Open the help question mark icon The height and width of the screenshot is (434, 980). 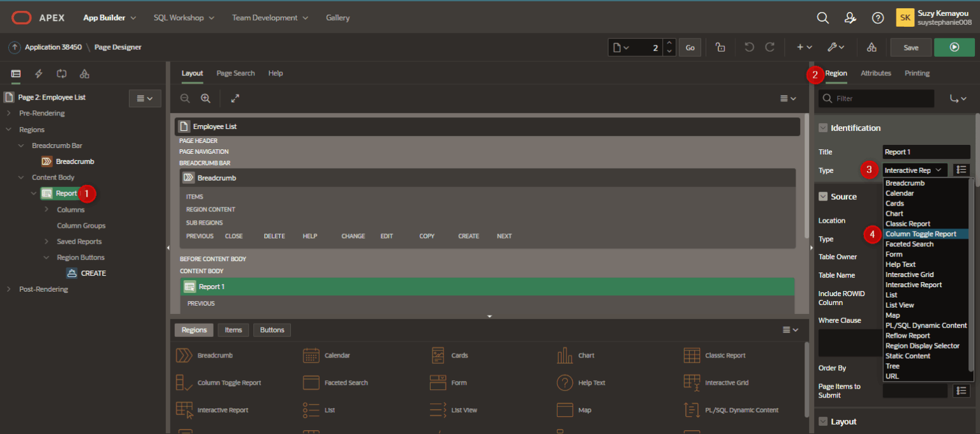coord(878,18)
